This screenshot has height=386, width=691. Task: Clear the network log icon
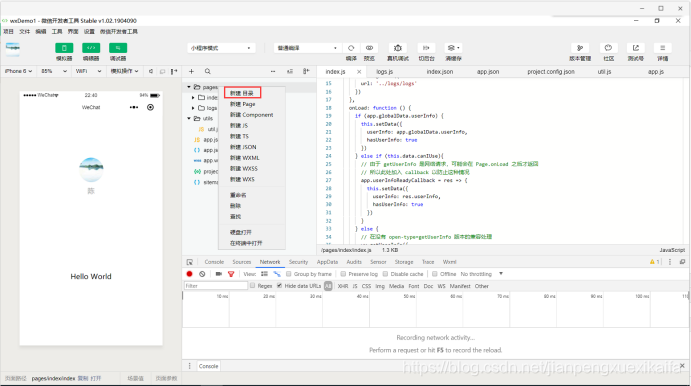202,274
